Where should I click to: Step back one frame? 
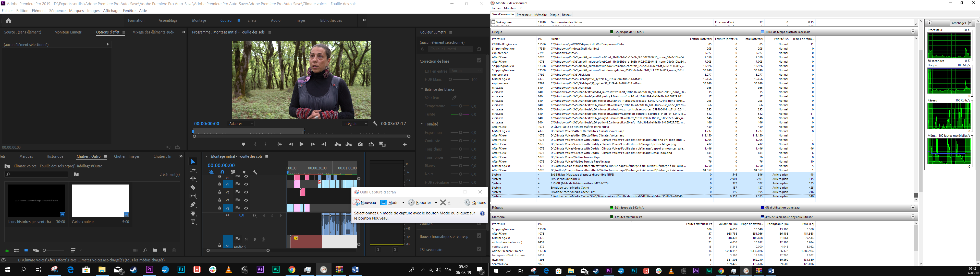pyautogui.click(x=291, y=144)
